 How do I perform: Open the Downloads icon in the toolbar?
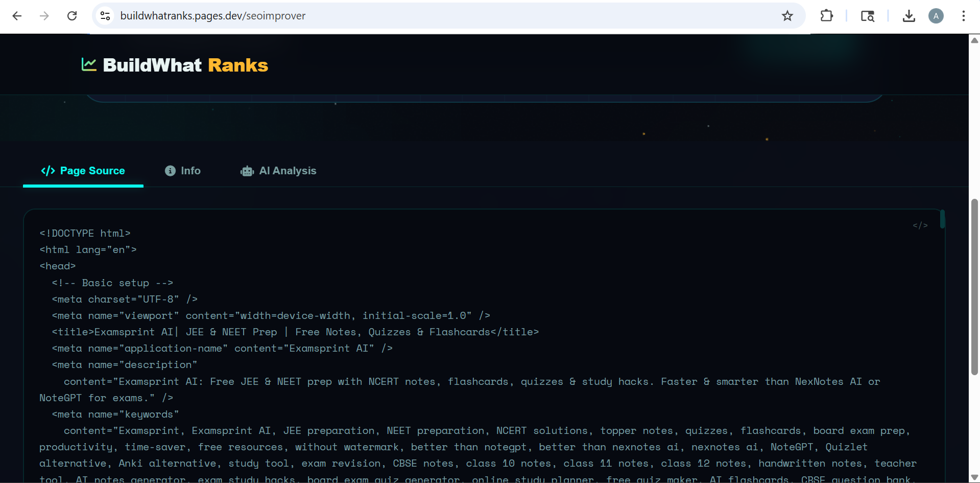coord(909,16)
